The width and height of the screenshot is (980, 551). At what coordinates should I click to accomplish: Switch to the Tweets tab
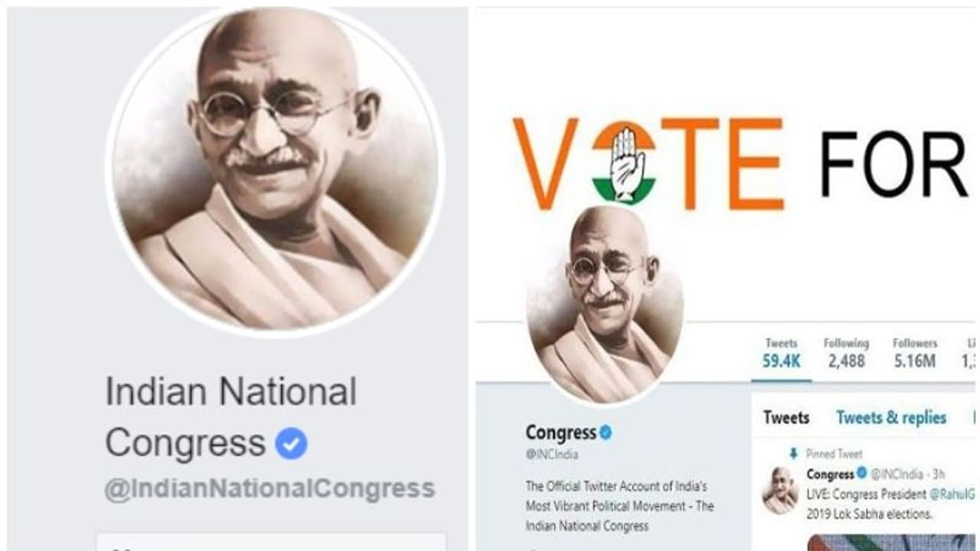[786, 418]
